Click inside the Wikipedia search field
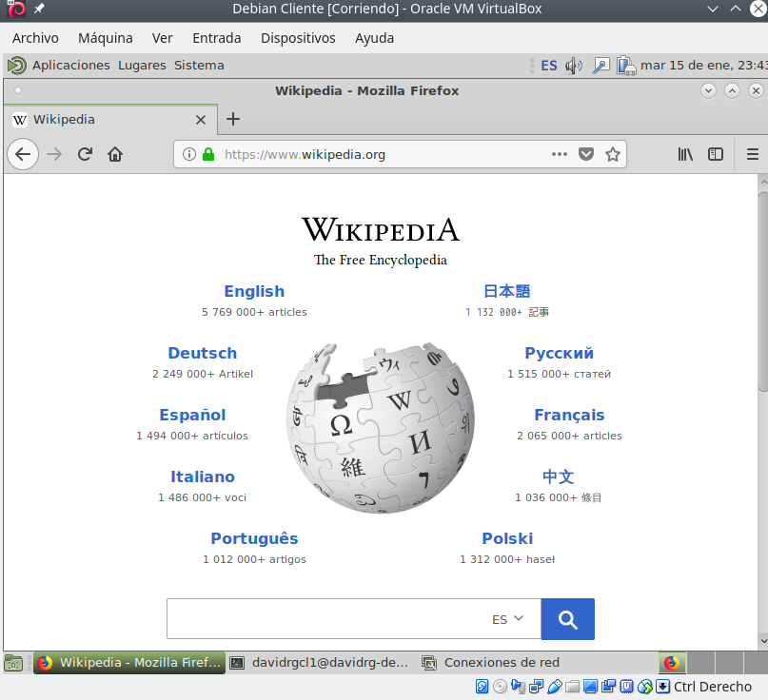Image resolution: width=768 pixels, height=700 pixels. point(325,619)
